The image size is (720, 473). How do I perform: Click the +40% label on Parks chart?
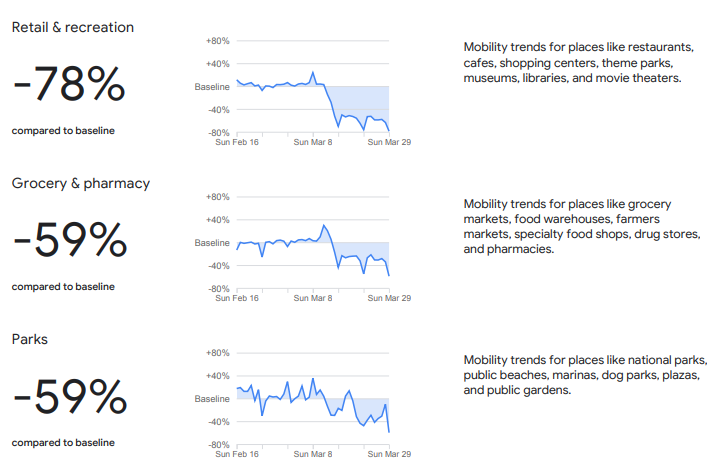[217, 376]
